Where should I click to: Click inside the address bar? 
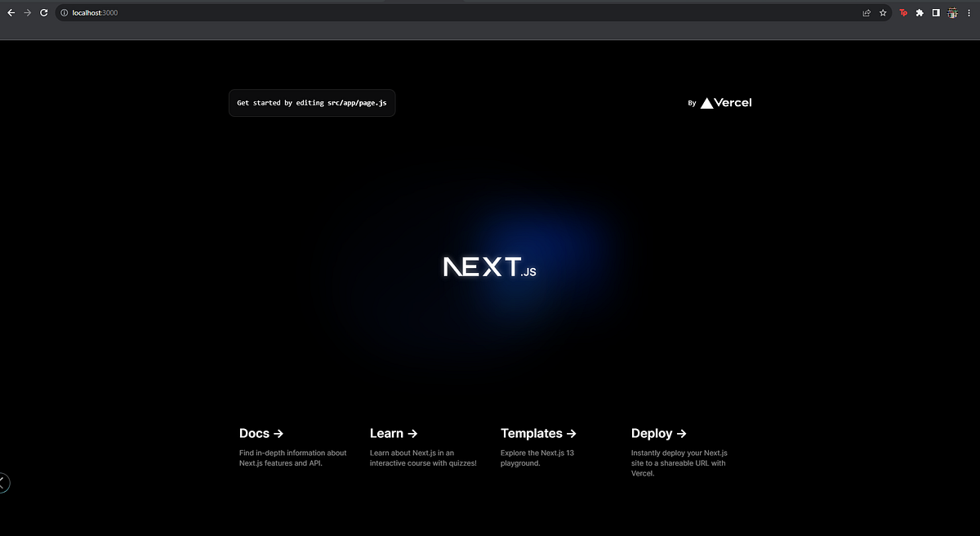tap(245, 12)
